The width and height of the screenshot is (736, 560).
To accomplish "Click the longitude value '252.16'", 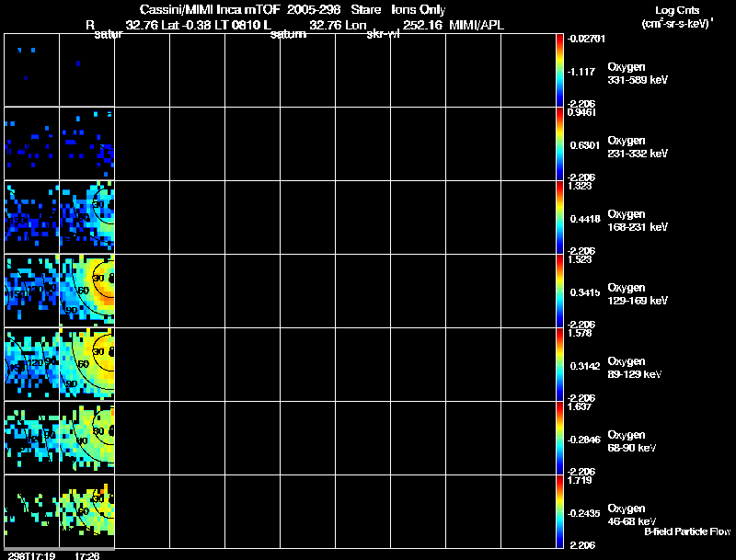I will click(x=422, y=25).
